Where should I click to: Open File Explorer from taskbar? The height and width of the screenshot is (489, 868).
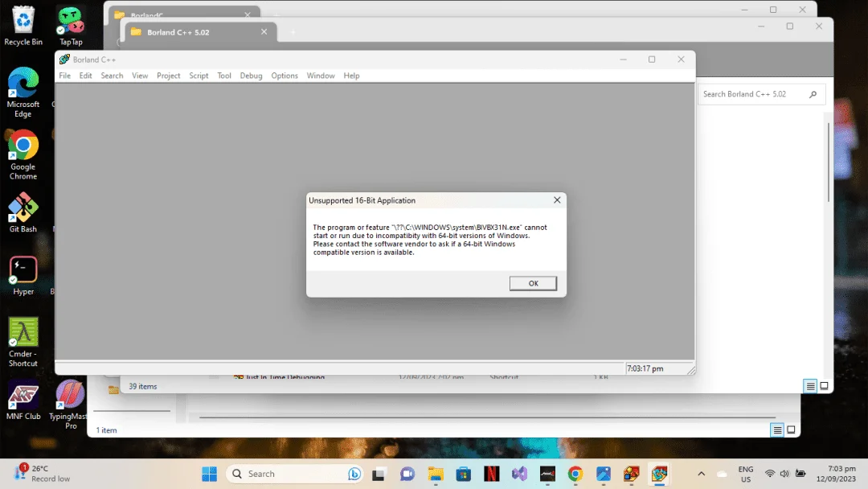(x=436, y=474)
